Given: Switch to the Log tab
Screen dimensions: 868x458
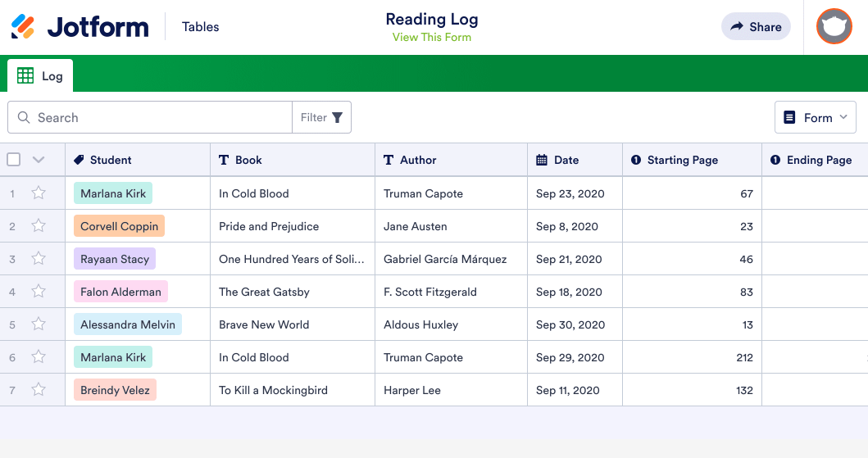Looking at the screenshot, I should point(41,76).
